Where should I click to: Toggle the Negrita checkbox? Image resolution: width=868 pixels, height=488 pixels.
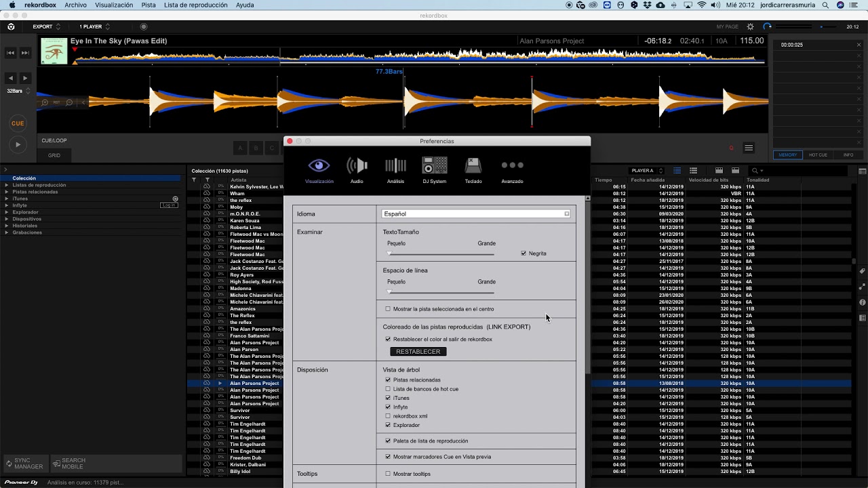coord(524,253)
